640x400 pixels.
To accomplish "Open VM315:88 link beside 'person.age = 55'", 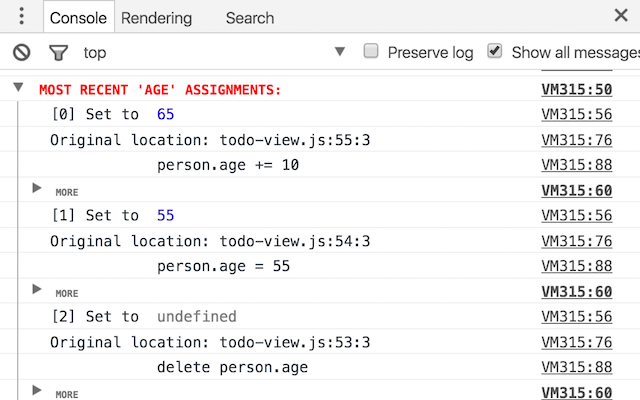I will pos(577,266).
